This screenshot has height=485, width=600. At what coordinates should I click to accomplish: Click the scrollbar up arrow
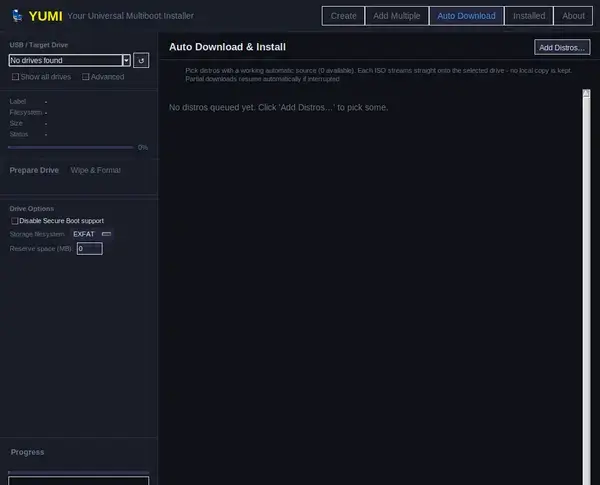[x=586, y=93]
